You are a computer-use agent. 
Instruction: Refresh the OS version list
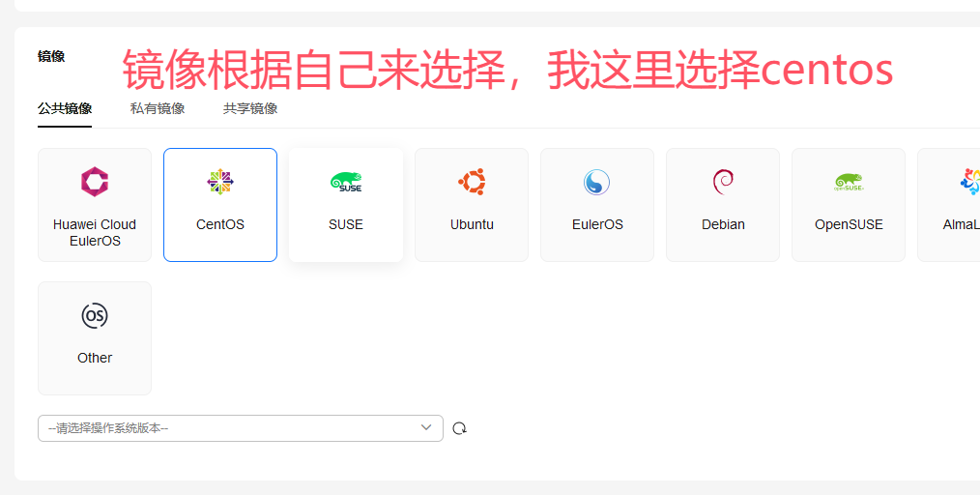tap(459, 428)
